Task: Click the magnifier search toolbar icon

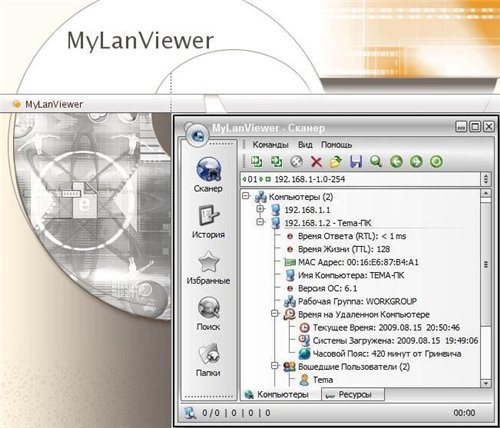Action: click(x=376, y=162)
